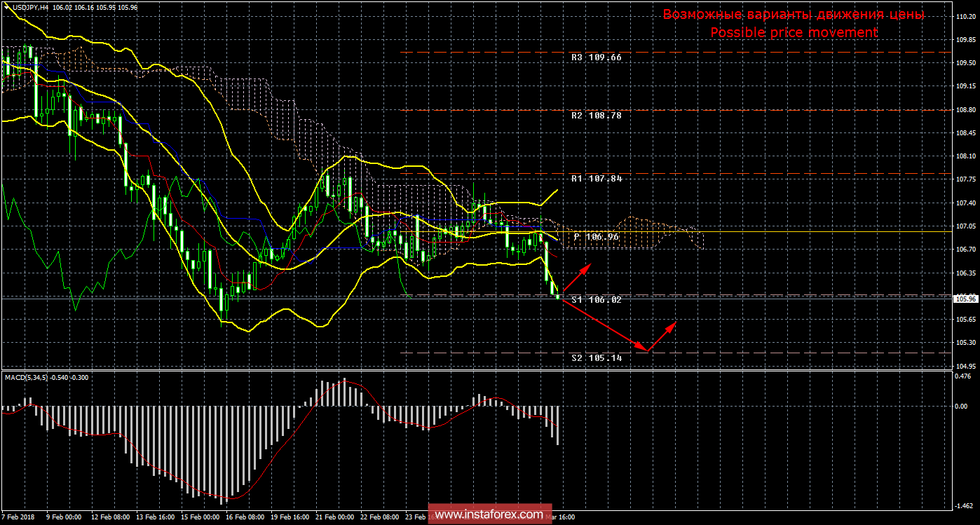The image size is (980, 525).
Task: Click the P 106.96 pivot label
Action: [x=597, y=237]
